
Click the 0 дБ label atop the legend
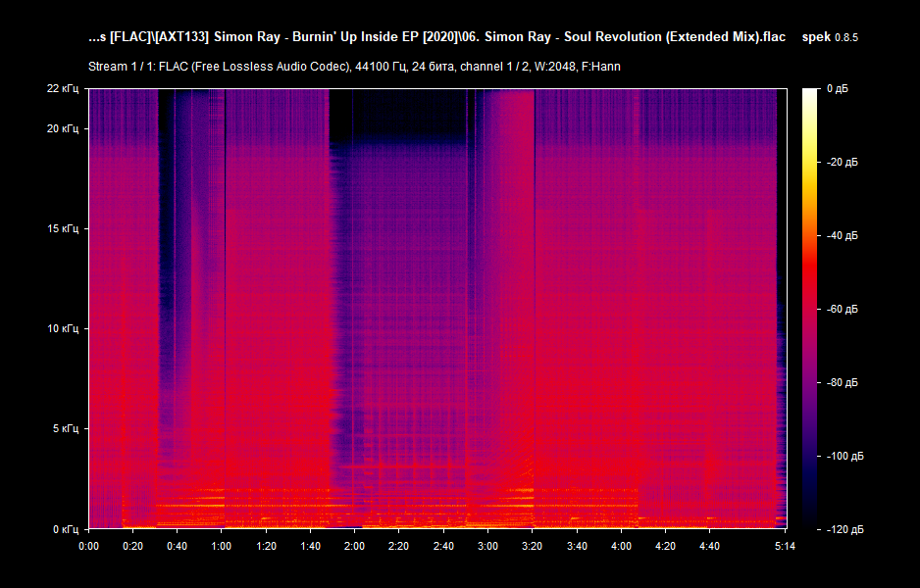click(x=839, y=87)
